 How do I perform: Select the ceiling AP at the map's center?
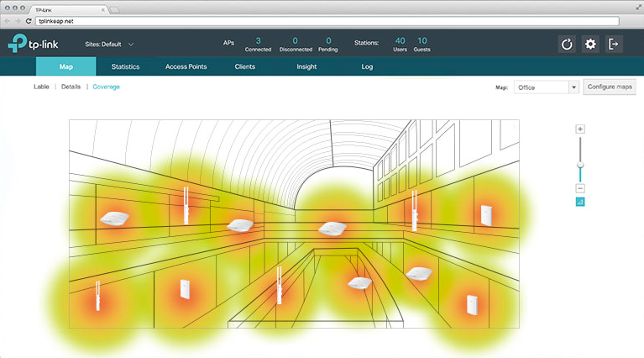332,229
